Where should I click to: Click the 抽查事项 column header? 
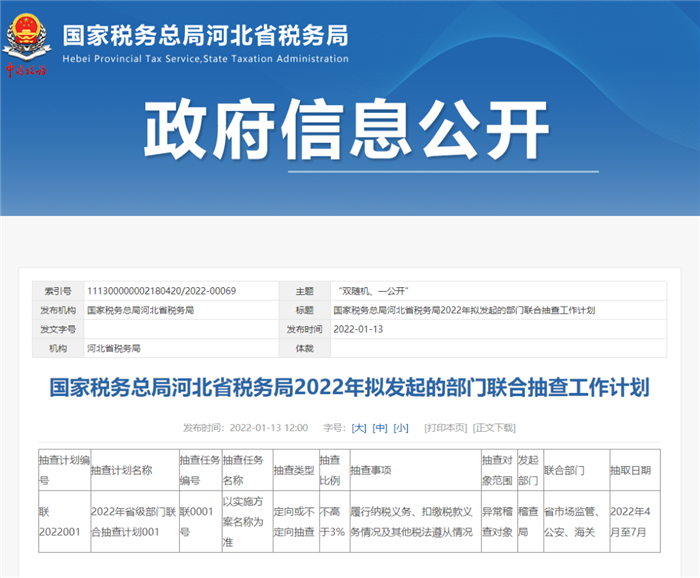tap(416, 470)
